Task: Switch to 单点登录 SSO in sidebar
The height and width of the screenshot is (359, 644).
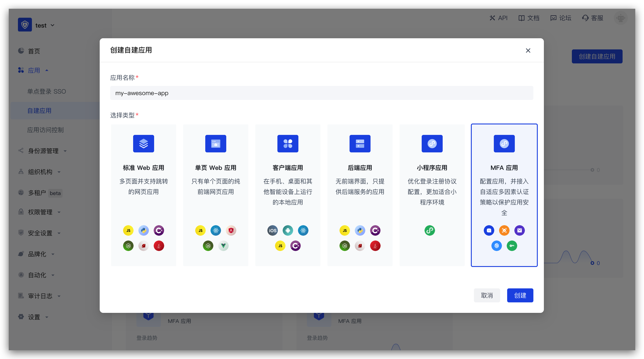Action: pyautogui.click(x=47, y=91)
